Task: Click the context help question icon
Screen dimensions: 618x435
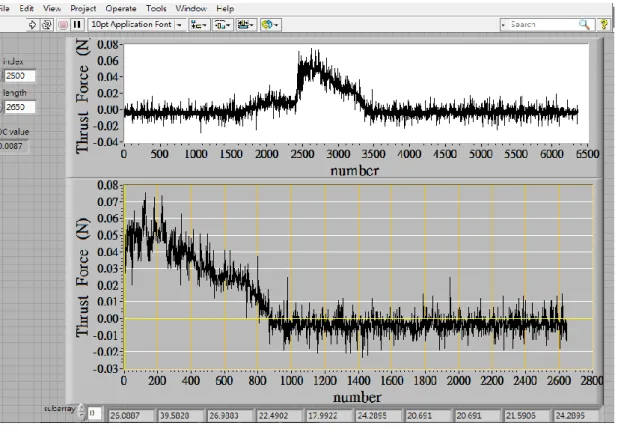Action: (604, 25)
